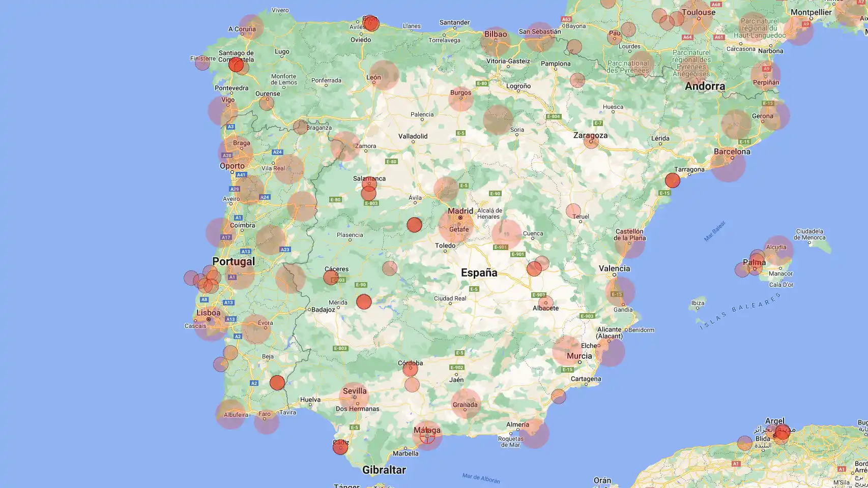Select the dark red marker at Argel
868x488 pixels.
pos(782,433)
